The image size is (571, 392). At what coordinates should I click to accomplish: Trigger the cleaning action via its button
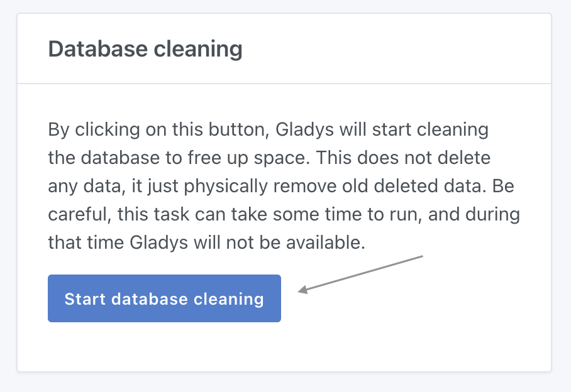point(164,298)
